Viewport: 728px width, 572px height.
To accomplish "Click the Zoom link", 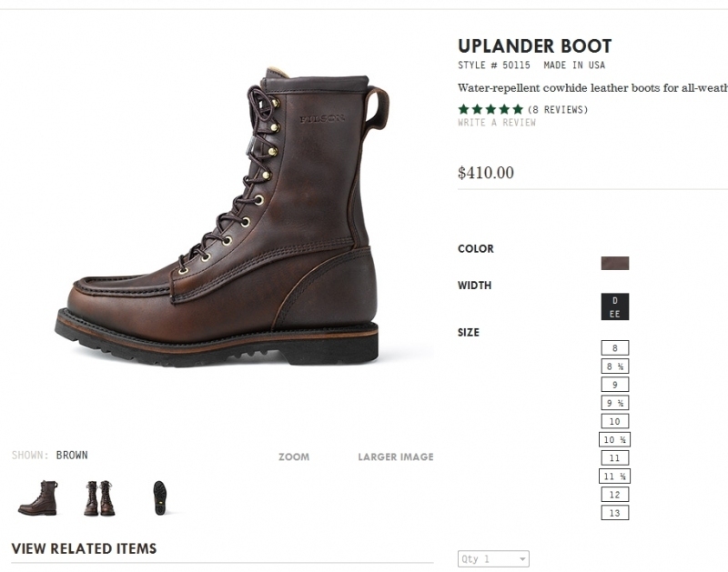I will (294, 457).
